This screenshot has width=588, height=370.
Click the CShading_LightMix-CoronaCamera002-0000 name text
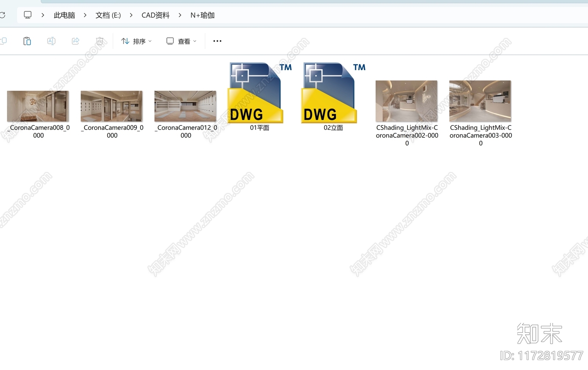407,136
